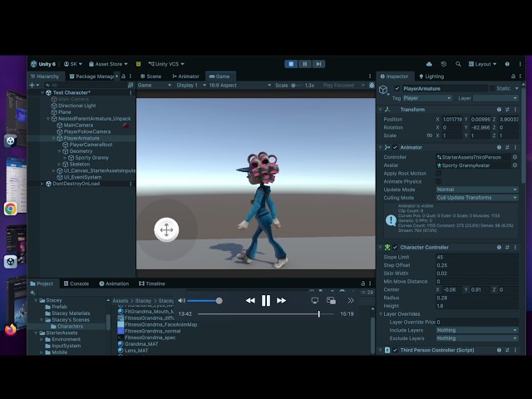Open the undo history icon
Image resolution: width=532 pixels, height=399 pixels.
click(x=443, y=64)
